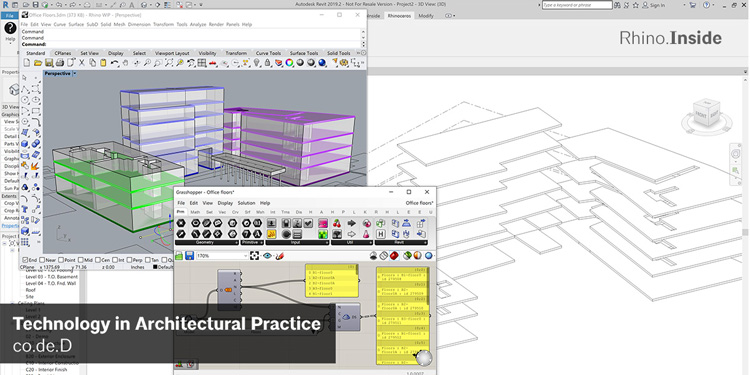Viewport: 750px width, 375px height.
Task: Click the Inches units field in Rhino status bar
Action: pos(137,267)
